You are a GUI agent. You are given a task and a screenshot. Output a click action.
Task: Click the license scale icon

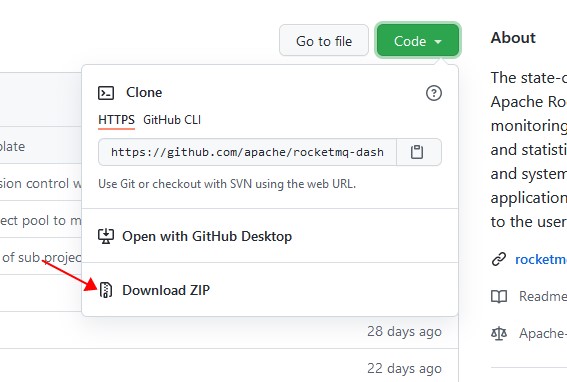pyautogui.click(x=499, y=333)
